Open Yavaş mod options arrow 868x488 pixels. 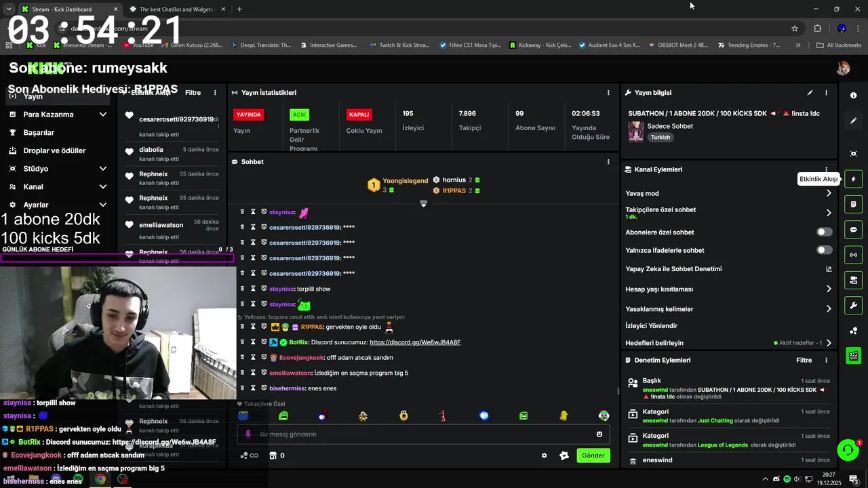tap(829, 193)
